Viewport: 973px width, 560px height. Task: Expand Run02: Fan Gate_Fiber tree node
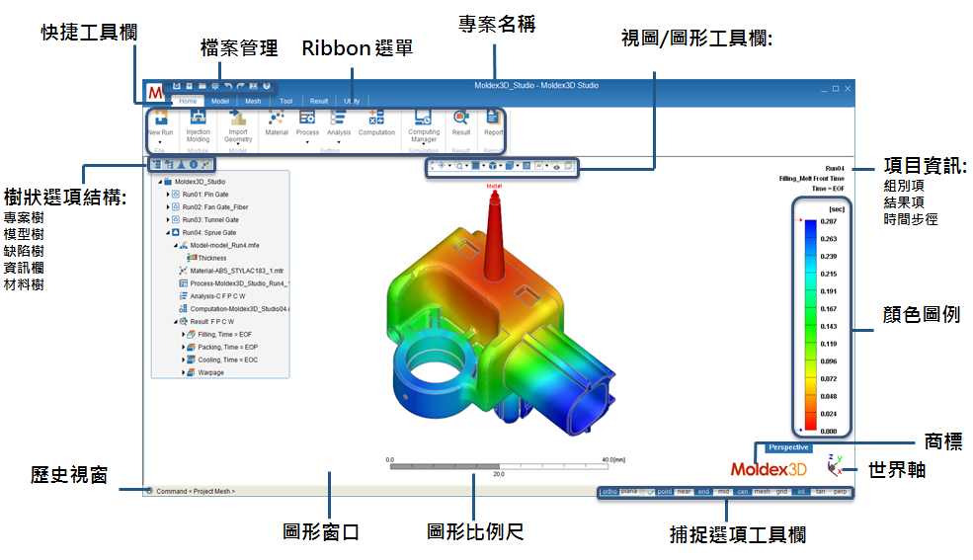point(168,207)
